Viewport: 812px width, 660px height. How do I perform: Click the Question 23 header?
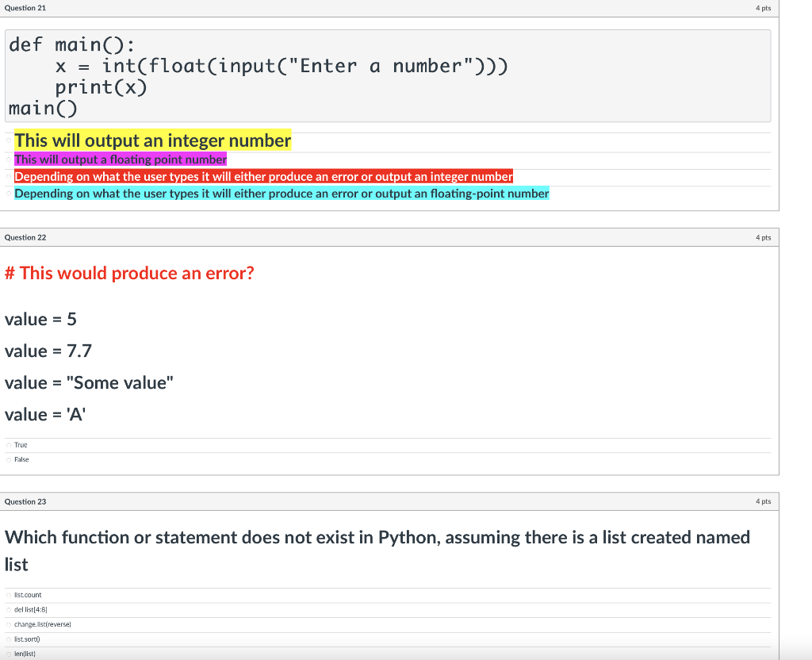coord(25,501)
